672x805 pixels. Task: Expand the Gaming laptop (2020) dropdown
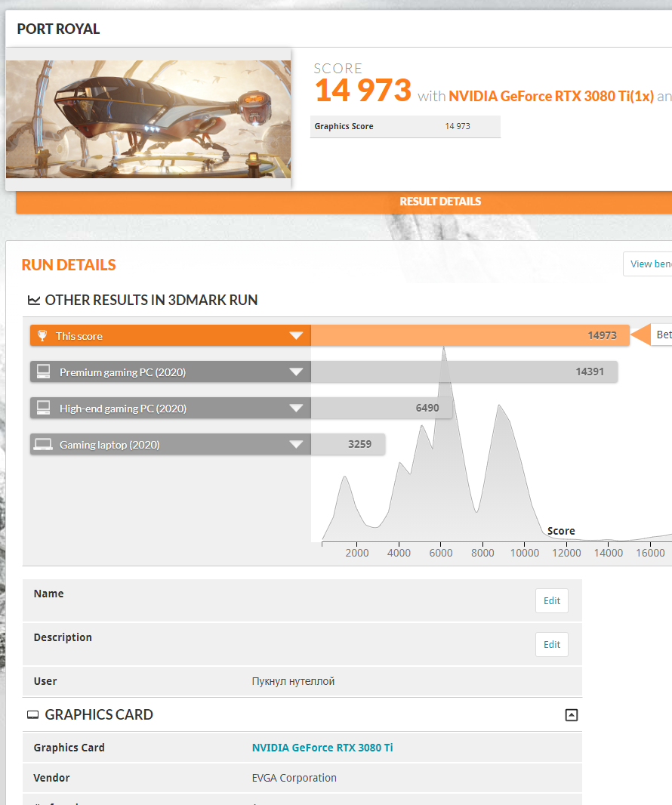[296, 444]
